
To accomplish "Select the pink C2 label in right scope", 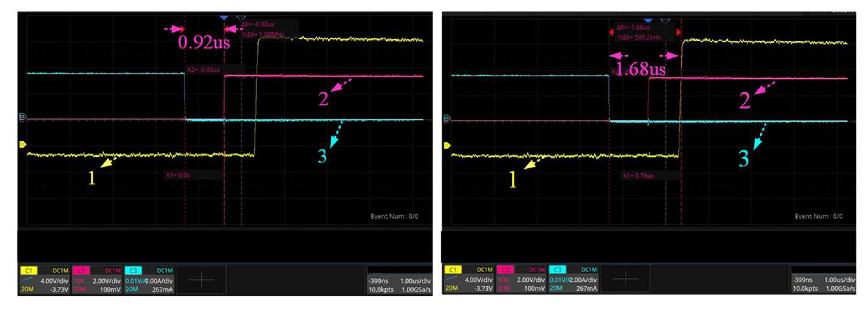I will [505, 270].
